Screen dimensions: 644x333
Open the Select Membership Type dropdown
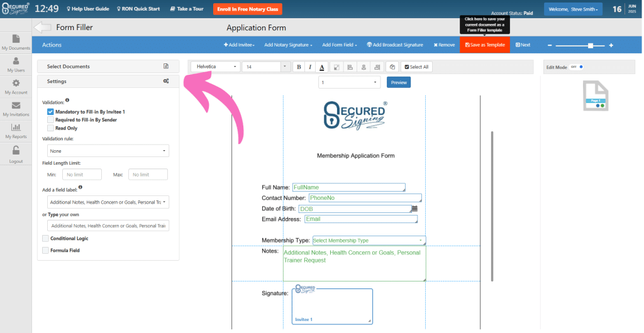[369, 240]
